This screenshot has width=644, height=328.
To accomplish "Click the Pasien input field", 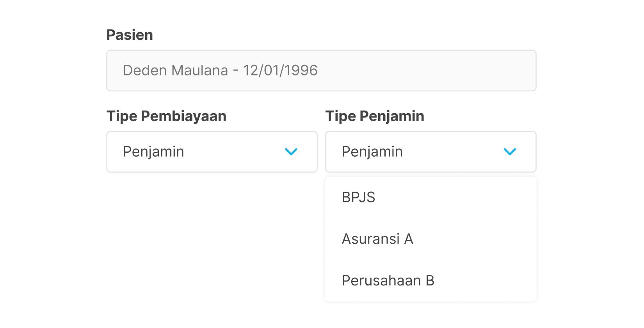I will coord(322,71).
